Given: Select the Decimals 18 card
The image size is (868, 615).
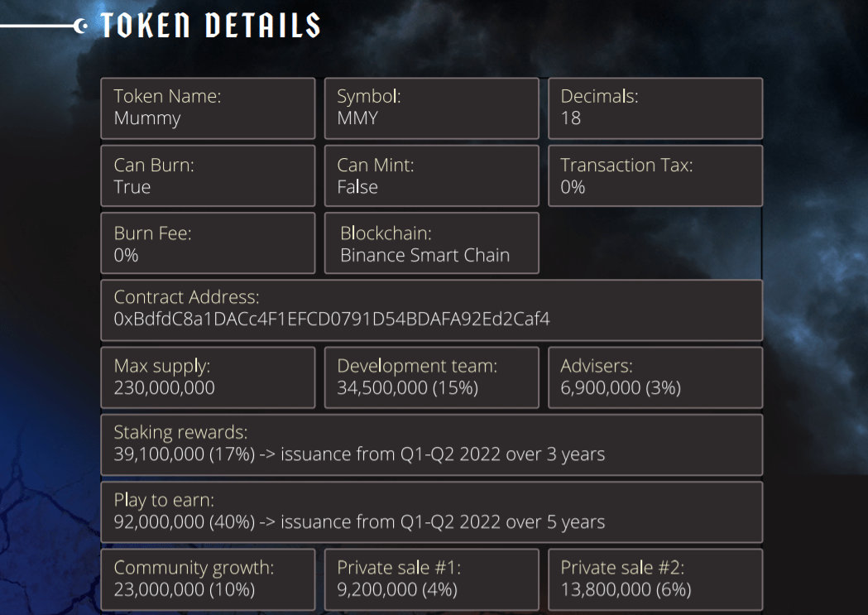Looking at the screenshot, I should tap(655, 108).
